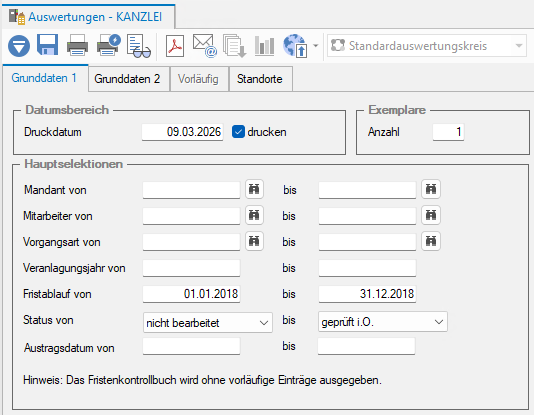Click the Mitarbeiter bis input field
The image size is (534, 415).
tap(367, 216)
